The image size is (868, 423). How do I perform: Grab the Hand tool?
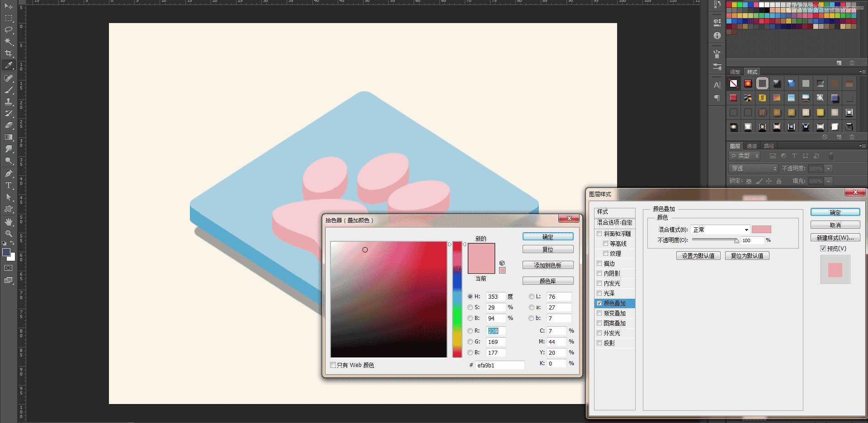[9, 222]
